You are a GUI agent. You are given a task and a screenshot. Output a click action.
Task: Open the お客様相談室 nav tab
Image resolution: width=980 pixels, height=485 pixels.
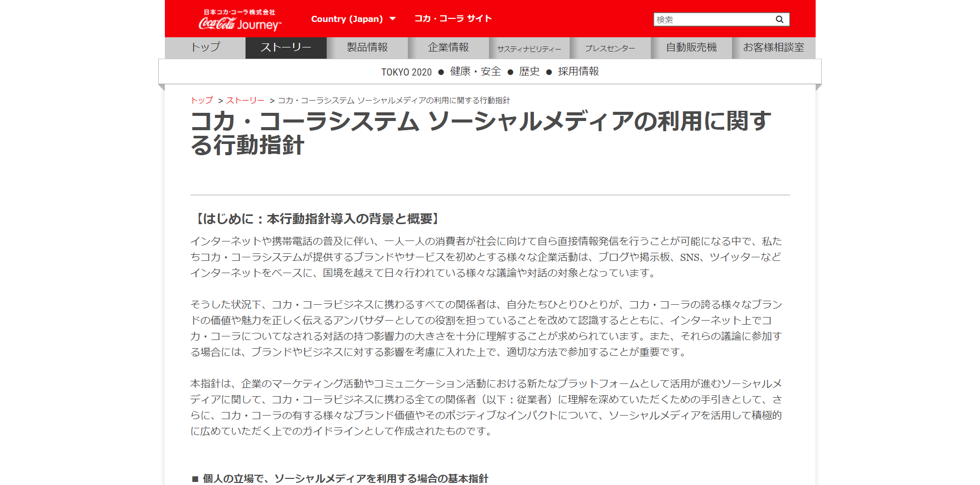click(773, 47)
